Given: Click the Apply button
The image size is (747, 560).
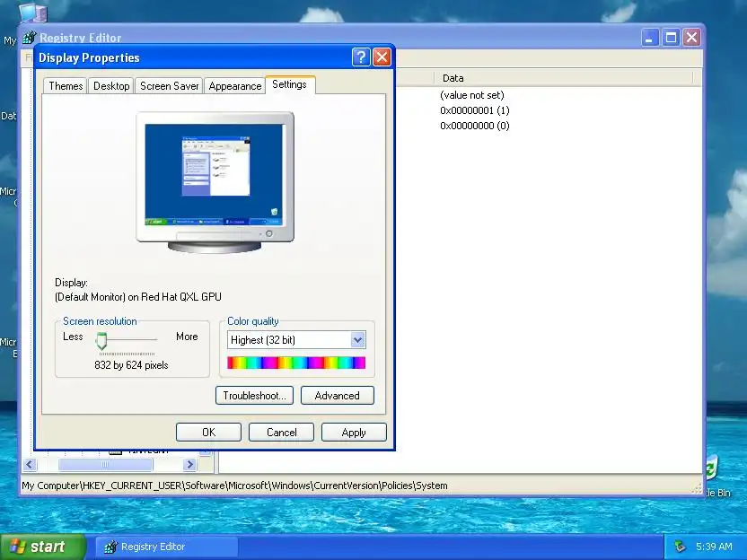Looking at the screenshot, I should 354,432.
